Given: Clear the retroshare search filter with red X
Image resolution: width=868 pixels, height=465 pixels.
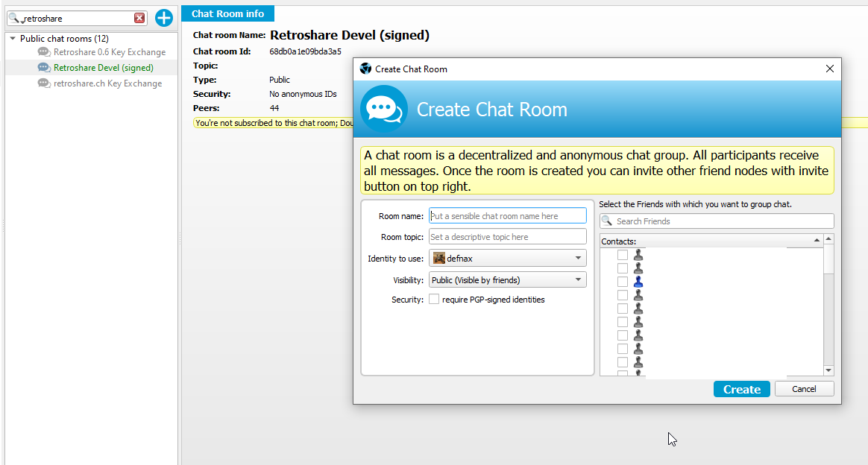Looking at the screenshot, I should pos(139,18).
